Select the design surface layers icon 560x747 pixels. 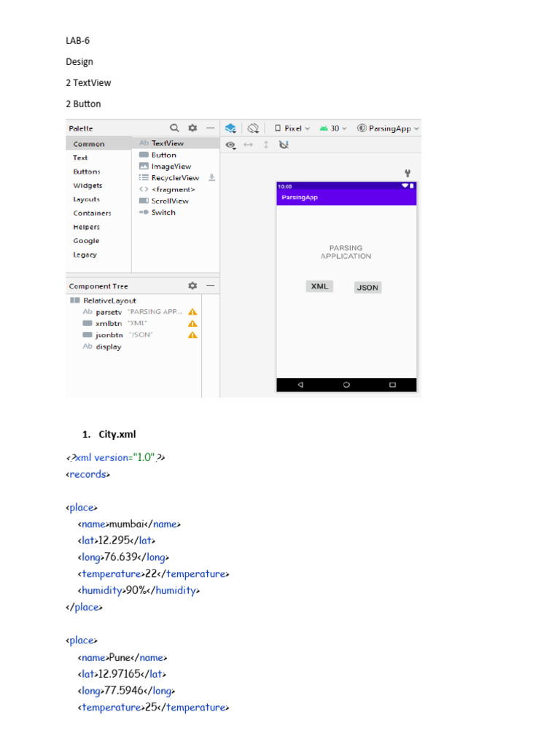click(x=230, y=128)
